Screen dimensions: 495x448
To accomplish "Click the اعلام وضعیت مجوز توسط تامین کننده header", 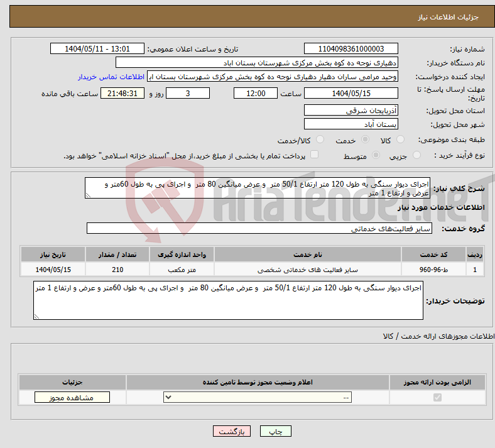I will (x=258, y=382).
